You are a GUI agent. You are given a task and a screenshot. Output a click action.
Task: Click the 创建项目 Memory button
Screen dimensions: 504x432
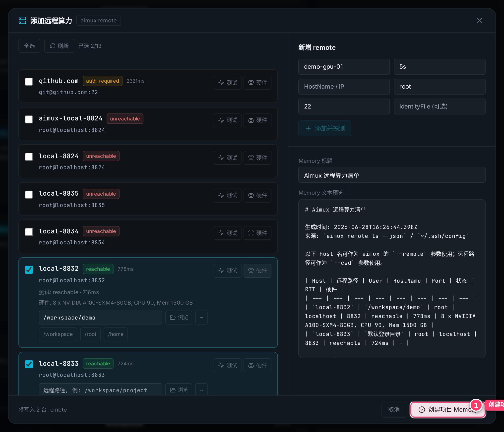click(448, 409)
